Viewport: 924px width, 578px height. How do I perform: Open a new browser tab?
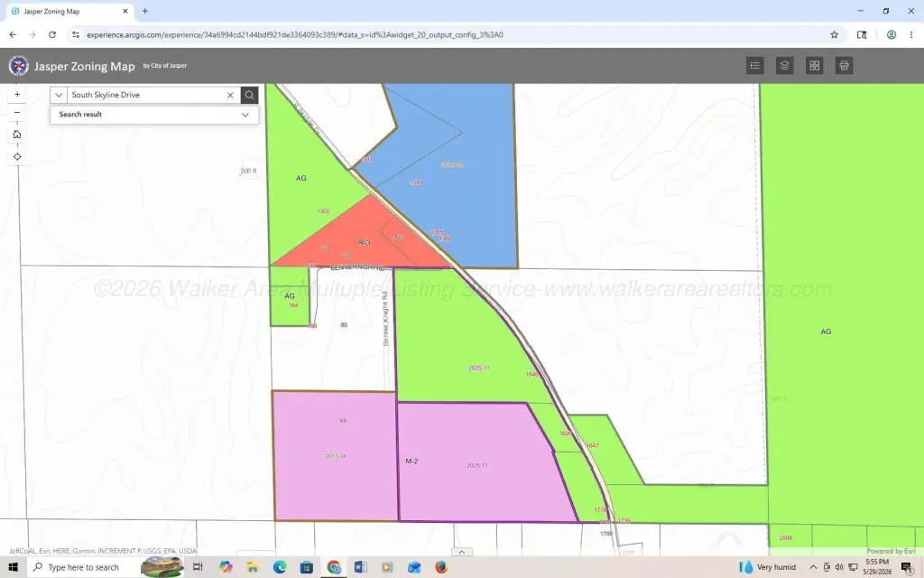pyautogui.click(x=145, y=11)
